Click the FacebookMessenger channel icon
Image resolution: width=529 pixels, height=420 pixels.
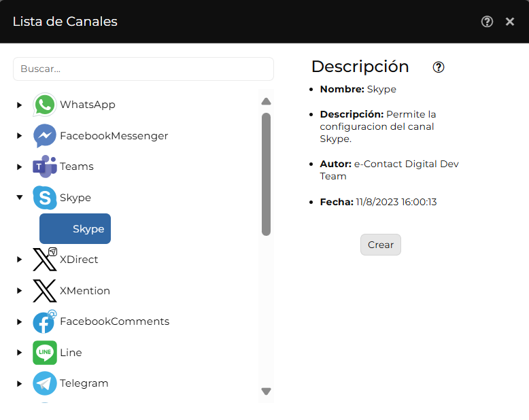pos(44,136)
